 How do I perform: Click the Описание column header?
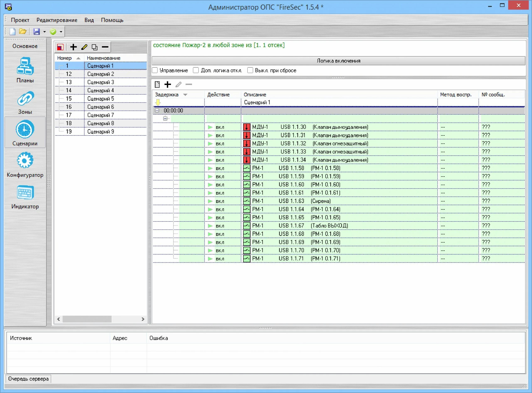(339, 95)
